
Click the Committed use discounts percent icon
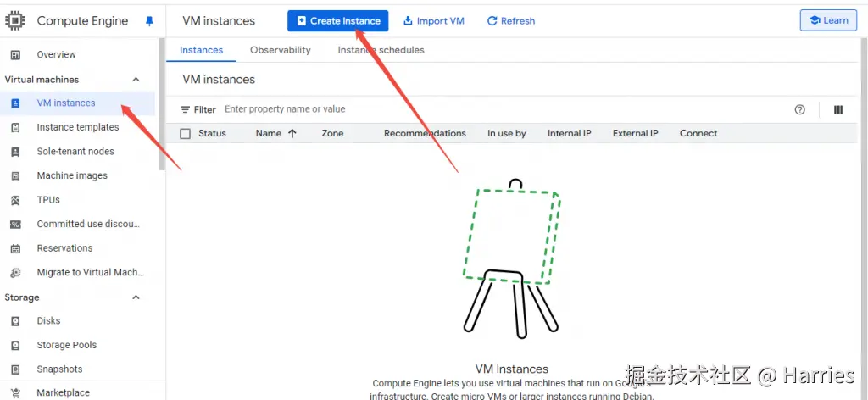pos(15,224)
